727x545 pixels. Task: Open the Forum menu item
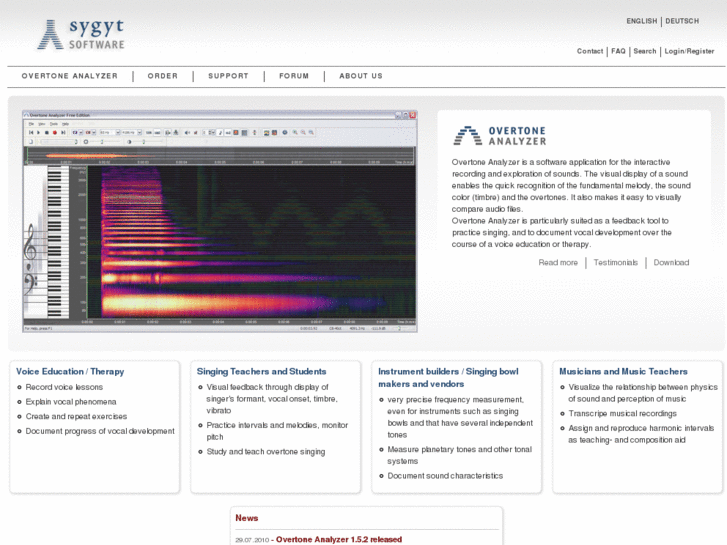click(x=294, y=76)
